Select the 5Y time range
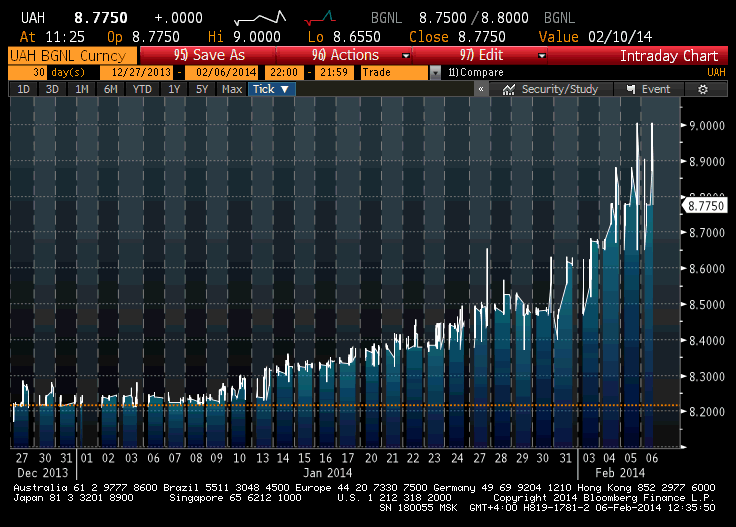Image resolution: width=736 pixels, height=527 pixels. click(202, 89)
